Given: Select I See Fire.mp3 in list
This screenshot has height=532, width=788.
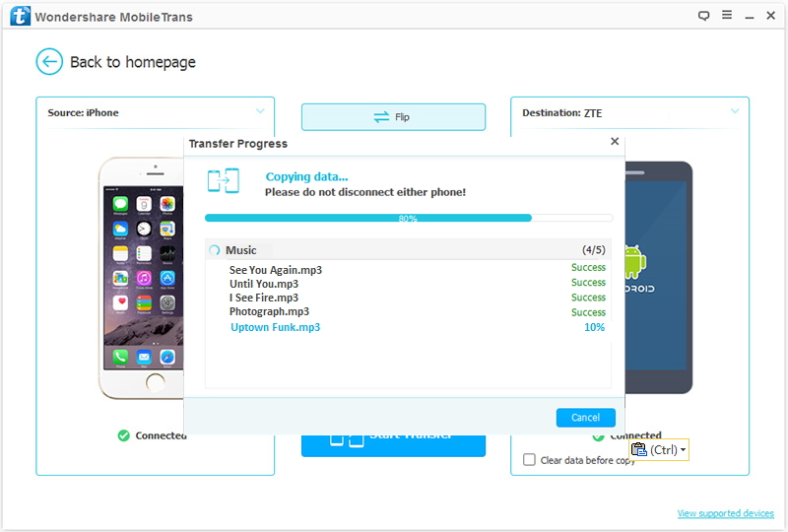Looking at the screenshot, I should click(264, 298).
